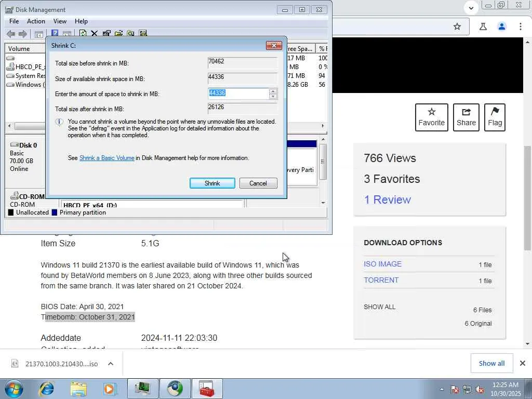Click the TORRENT download link
Image resolution: width=532 pixels, height=399 pixels.
coord(381,280)
